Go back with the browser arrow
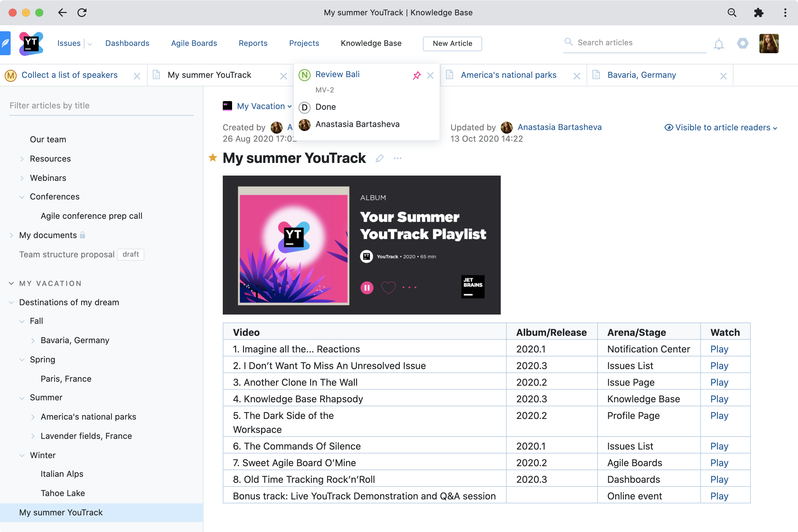This screenshot has width=798, height=532. coord(62,13)
